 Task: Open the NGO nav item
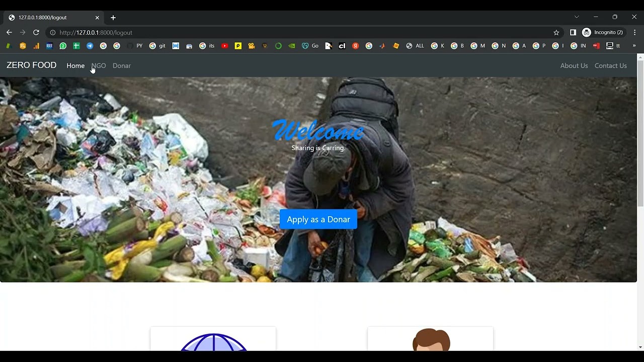99,66
